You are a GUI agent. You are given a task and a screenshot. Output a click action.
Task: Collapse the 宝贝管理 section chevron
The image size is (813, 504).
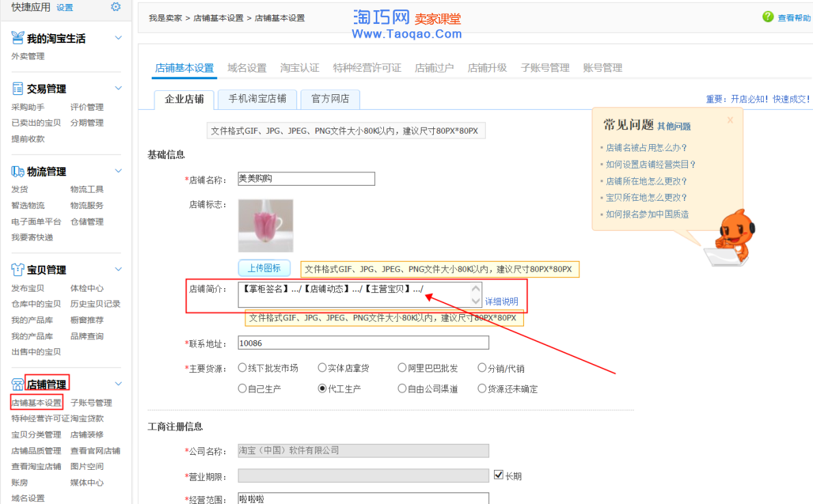[118, 269]
